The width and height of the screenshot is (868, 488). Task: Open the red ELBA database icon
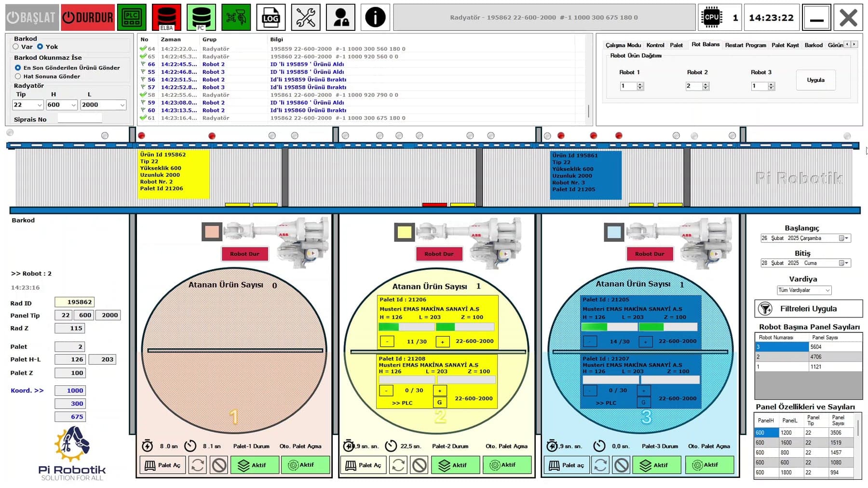[x=166, y=17]
